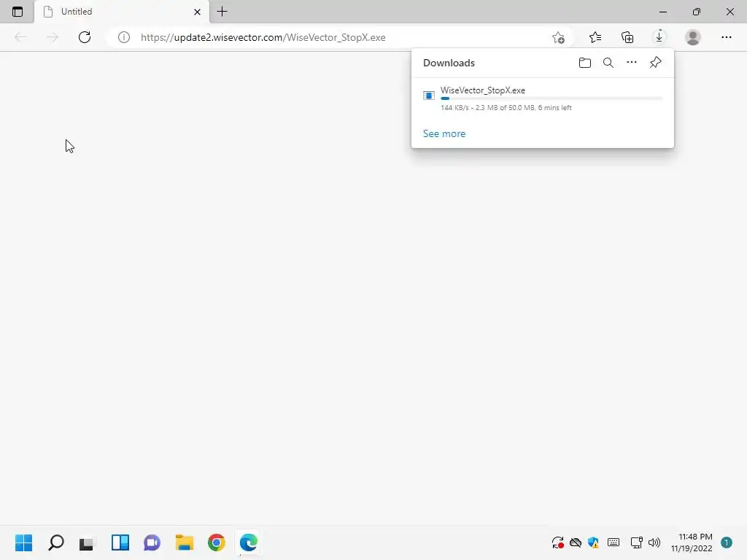Open File Explorer from taskbar
Viewport: 747px width, 560px height.
[x=185, y=542]
